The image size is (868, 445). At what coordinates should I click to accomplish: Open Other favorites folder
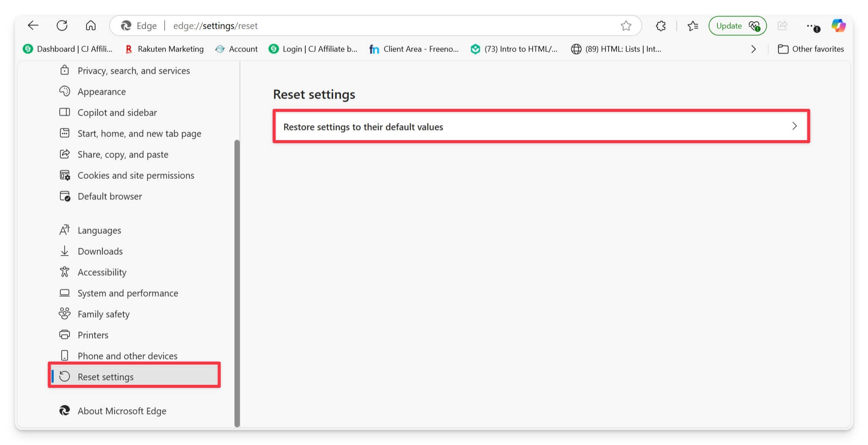point(811,49)
